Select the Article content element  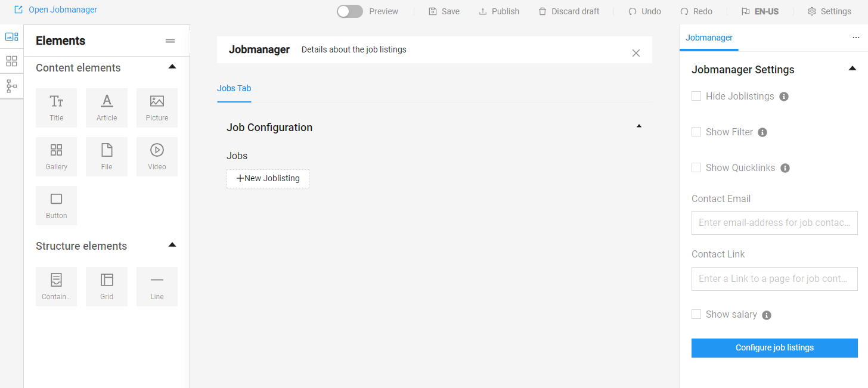pos(107,108)
